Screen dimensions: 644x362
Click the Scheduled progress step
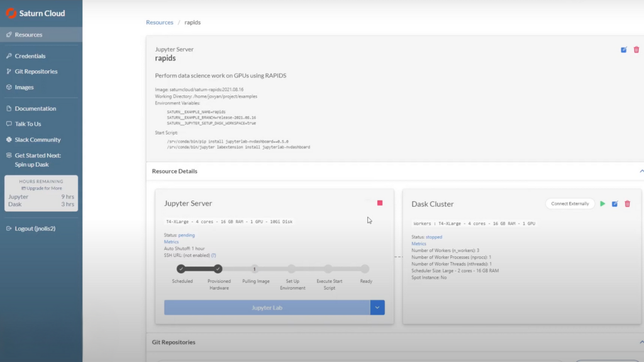pyautogui.click(x=181, y=269)
